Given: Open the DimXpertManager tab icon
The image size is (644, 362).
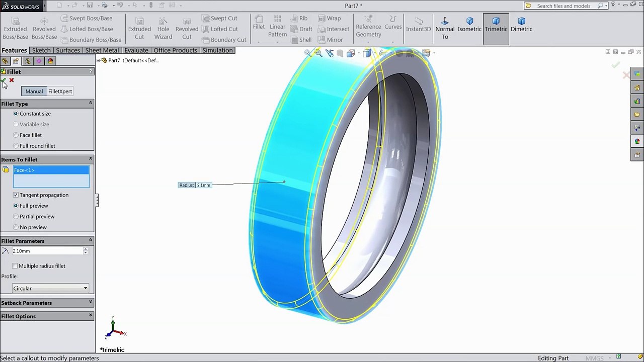Looking at the screenshot, I should pos(39,61).
